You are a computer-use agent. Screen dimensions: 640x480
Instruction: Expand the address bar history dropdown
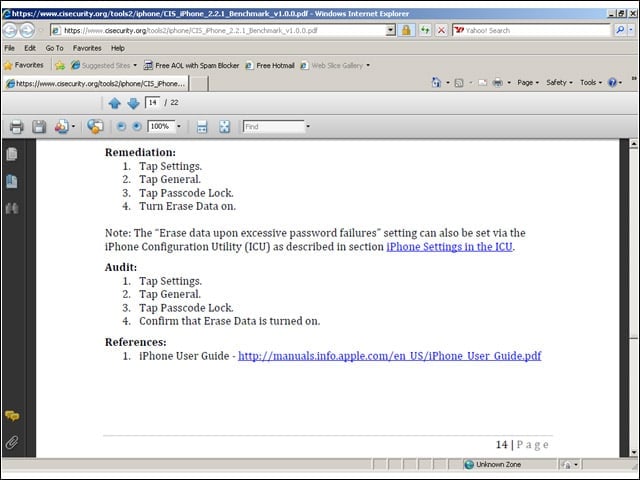click(391, 30)
